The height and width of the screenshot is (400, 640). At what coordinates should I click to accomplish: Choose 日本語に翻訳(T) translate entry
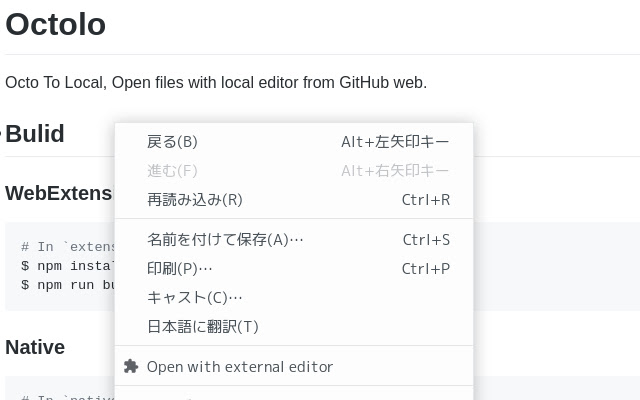pos(294,327)
